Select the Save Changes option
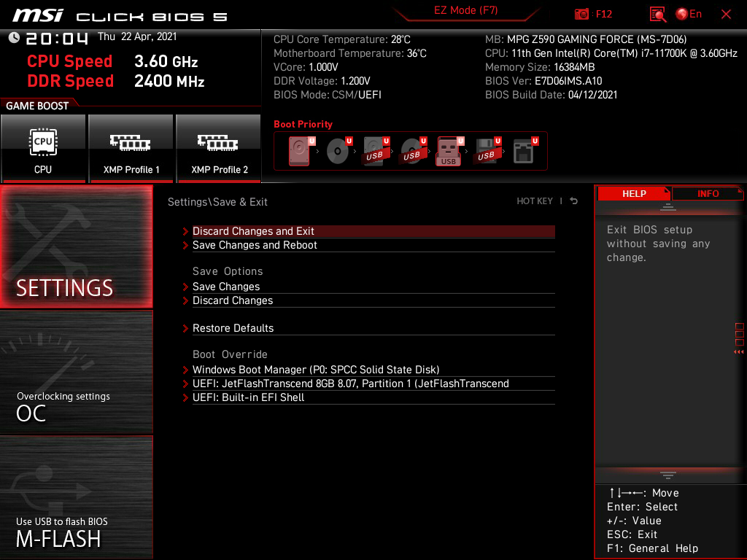747x560 pixels. pos(373,287)
